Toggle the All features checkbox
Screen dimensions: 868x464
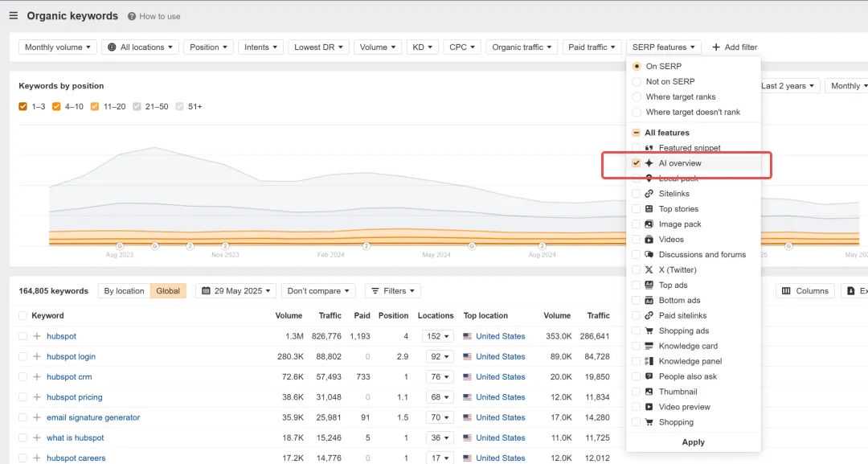click(x=636, y=133)
